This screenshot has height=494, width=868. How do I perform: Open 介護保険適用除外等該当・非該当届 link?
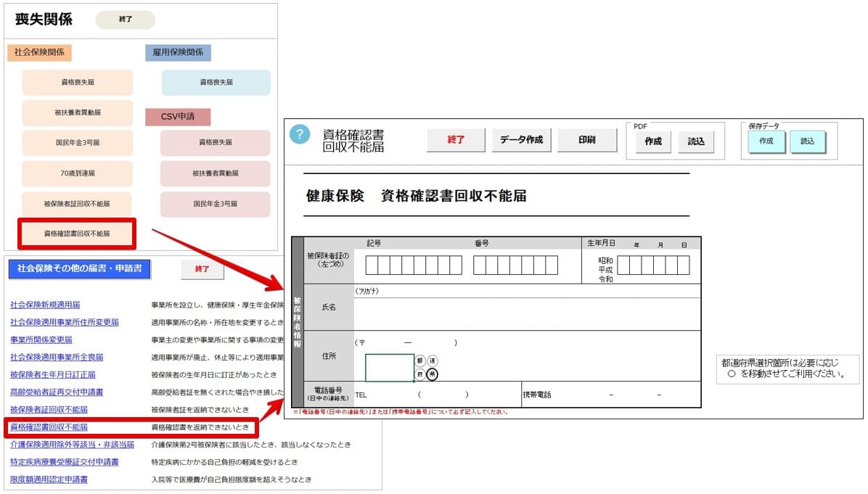(72, 445)
